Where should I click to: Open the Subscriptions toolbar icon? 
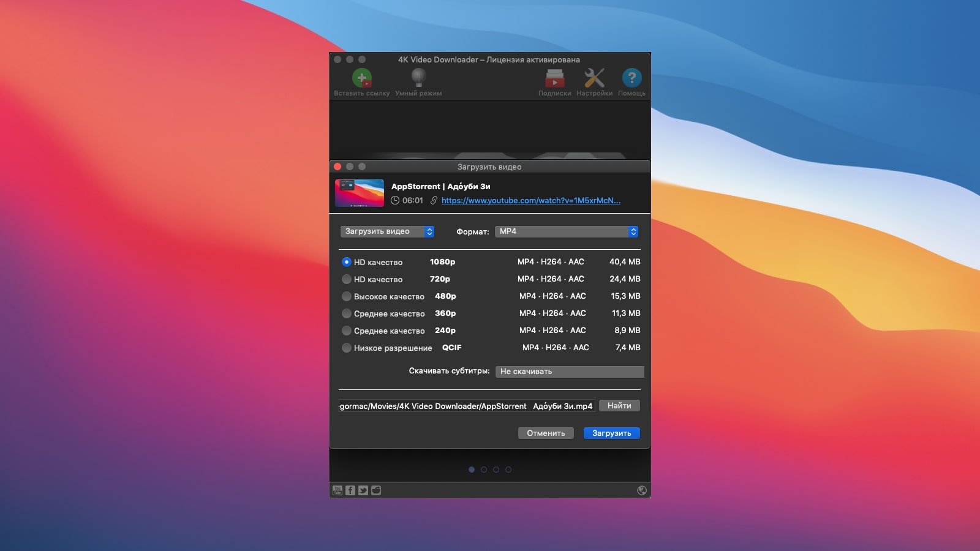554,78
